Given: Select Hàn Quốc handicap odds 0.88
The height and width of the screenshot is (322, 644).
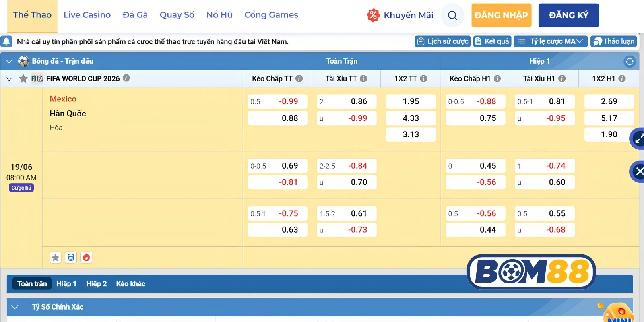Looking at the screenshot, I should coord(277,118).
